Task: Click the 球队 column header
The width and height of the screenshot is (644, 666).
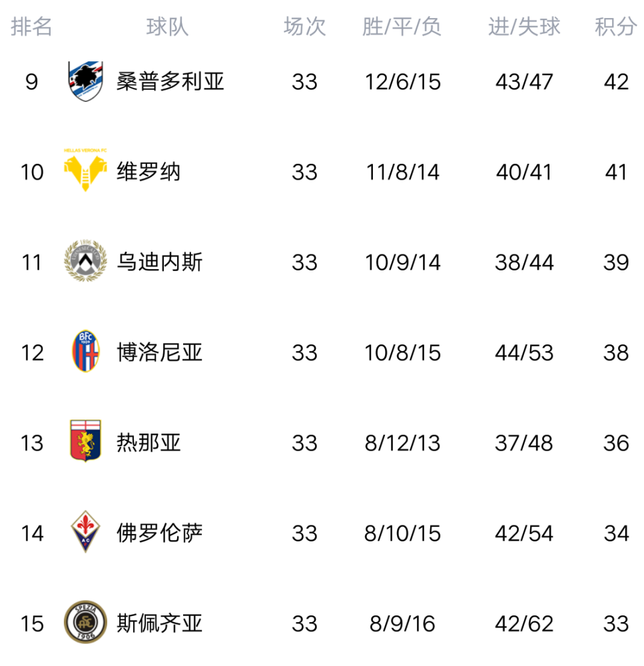Action: click(167, 27)
